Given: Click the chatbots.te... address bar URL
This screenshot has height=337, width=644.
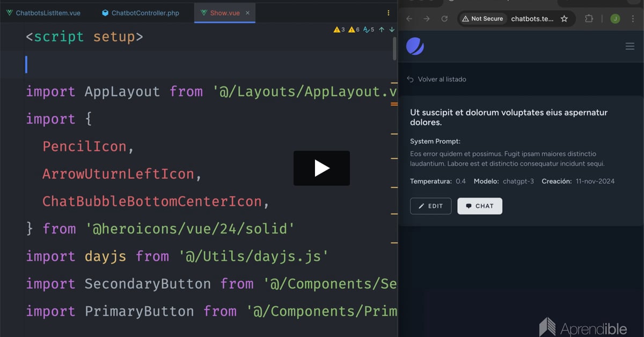Looking at the screenshot, I should point(532,19).
